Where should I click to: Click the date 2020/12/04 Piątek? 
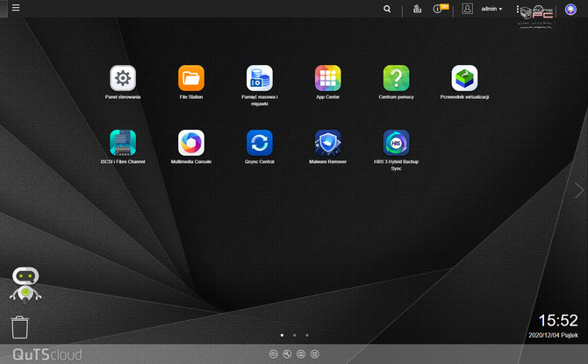553,335
